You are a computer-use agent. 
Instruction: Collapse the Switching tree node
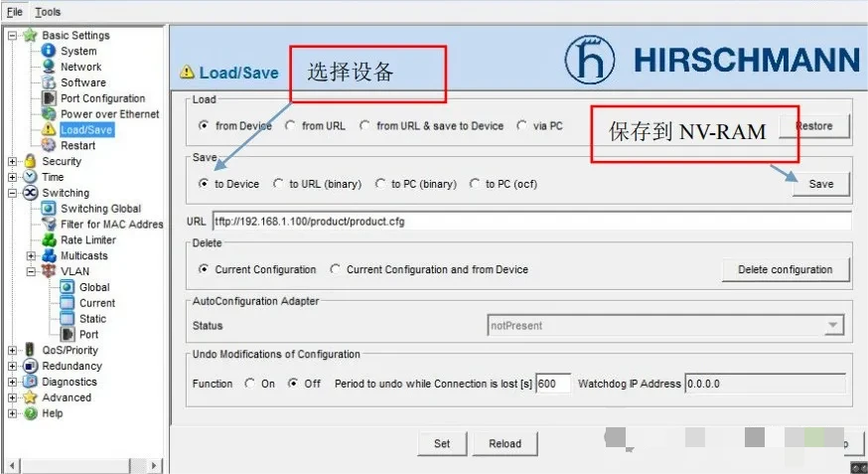coord(12,193)
